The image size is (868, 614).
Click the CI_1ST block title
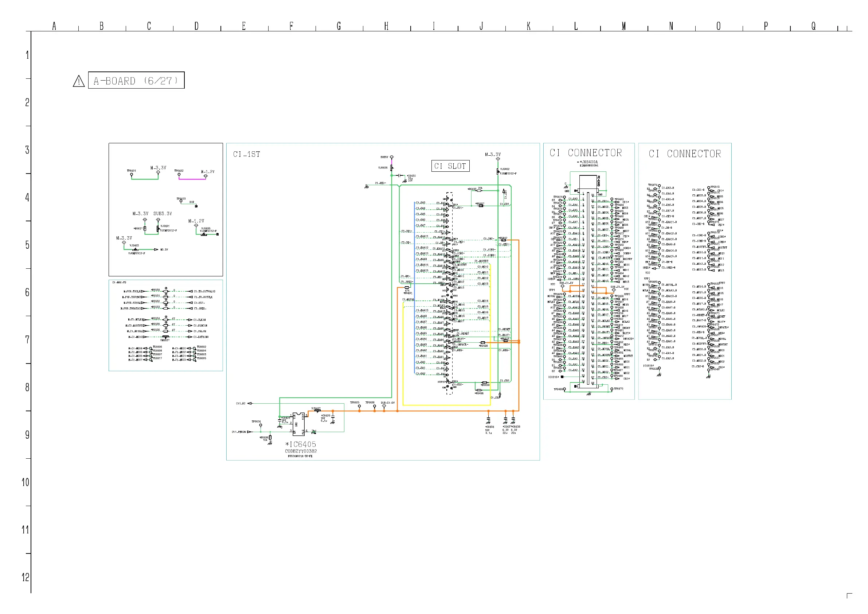(x=246, y=154)
